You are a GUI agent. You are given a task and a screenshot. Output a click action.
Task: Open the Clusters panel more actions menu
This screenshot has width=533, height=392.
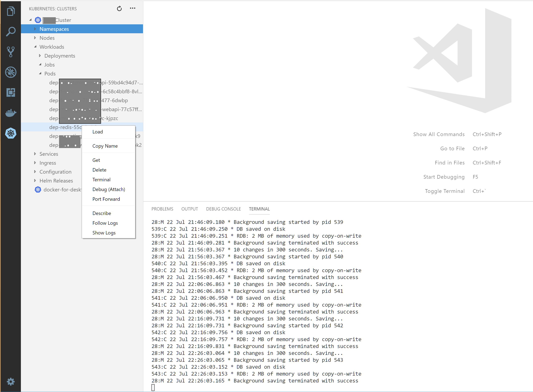pos(133,9)
